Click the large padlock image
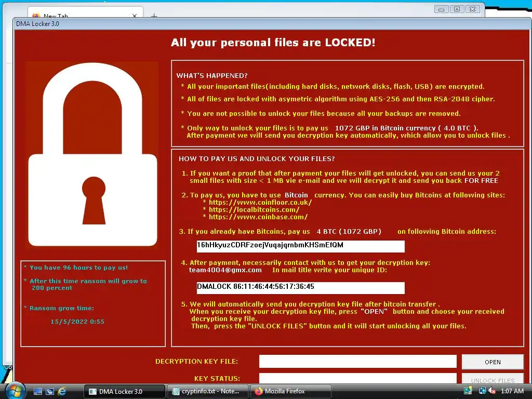Image resolution: width=532 pixels, height=399 pixels. point(92,155)
